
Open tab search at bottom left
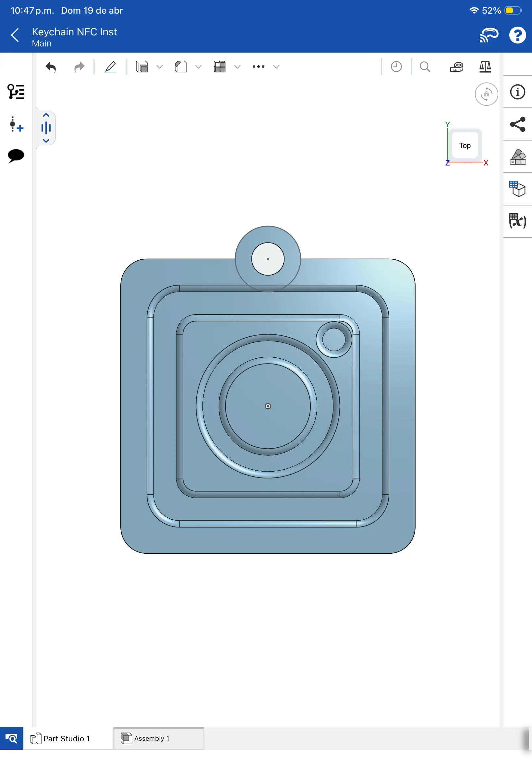tap(11, 738)
